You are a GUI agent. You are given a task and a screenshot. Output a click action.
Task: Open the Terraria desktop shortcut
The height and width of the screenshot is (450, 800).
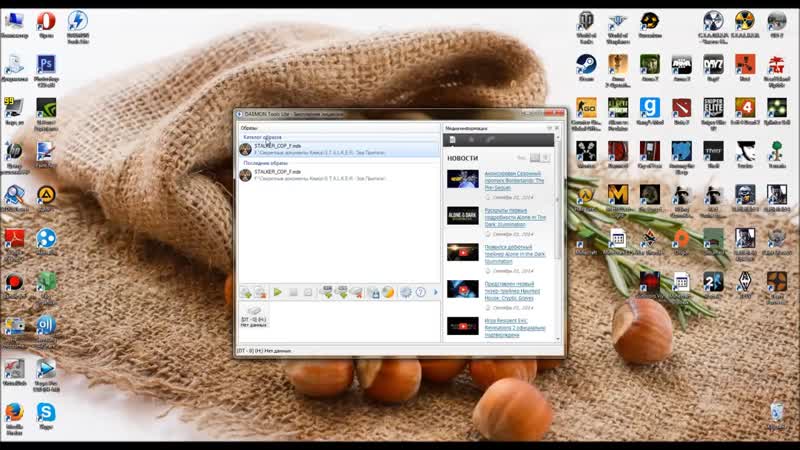pyautogui.click(x=777, y=155)
